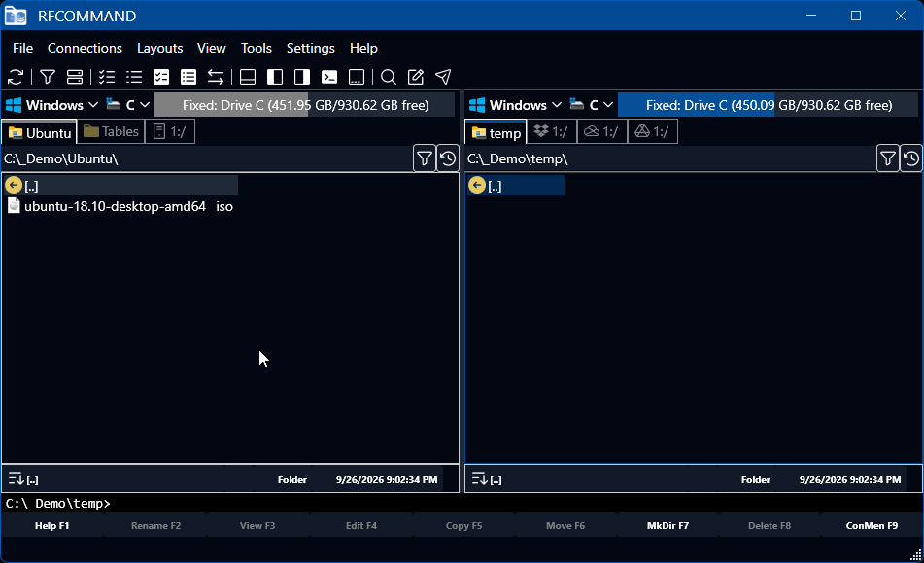Switch to the Tables tab
Screen dimensions: 924x563
pos(111,131)
